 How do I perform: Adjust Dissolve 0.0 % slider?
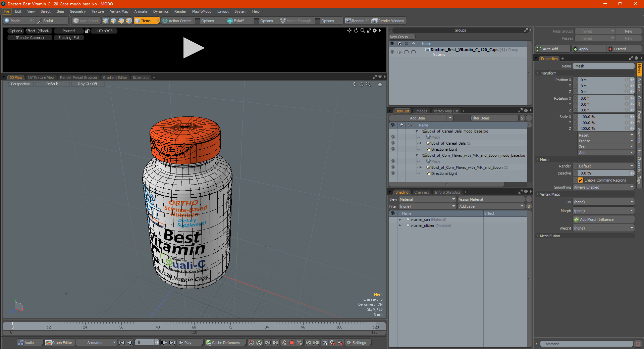point(603,173)
